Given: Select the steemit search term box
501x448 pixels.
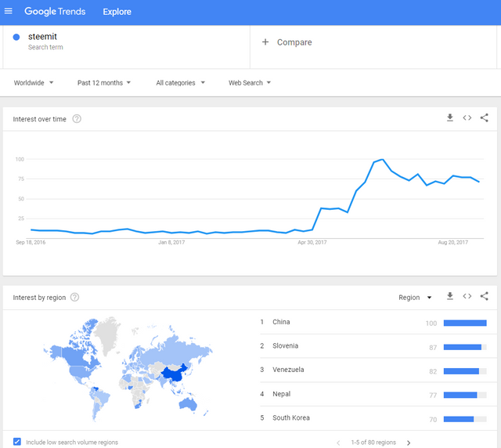Looking at the screenshot, I should pos(126,47).
